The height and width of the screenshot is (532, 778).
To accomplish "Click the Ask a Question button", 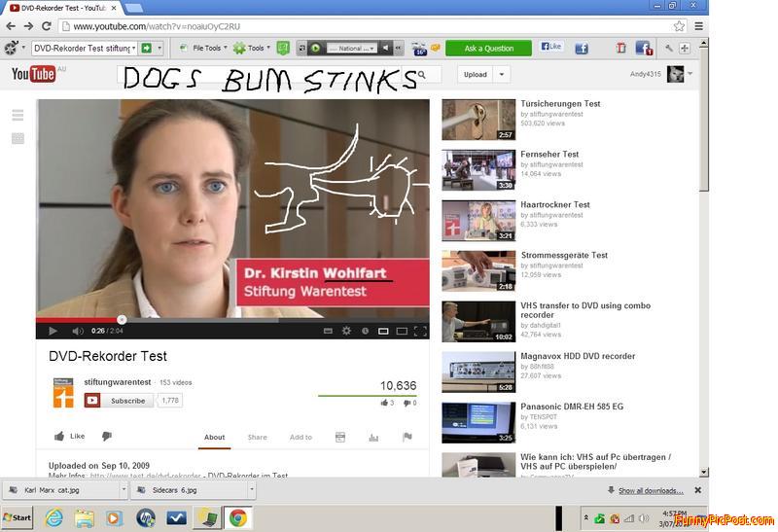I will (x=489, y=48).
